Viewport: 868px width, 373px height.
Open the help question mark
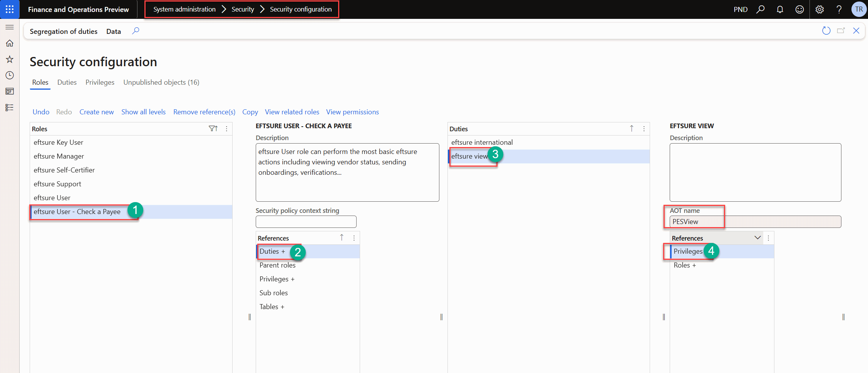click(x=839, y=9)
